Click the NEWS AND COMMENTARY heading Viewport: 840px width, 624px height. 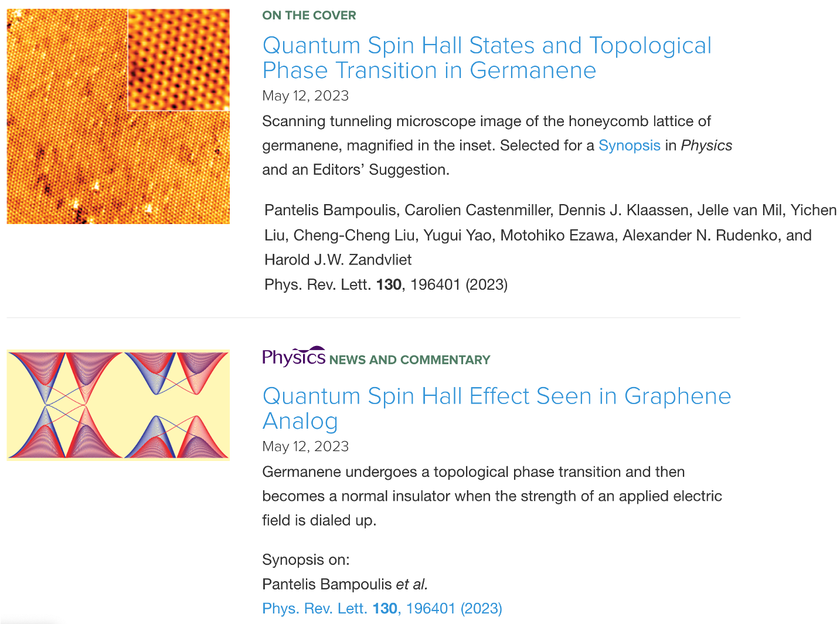pyautogui.click(x=409, y=360)
